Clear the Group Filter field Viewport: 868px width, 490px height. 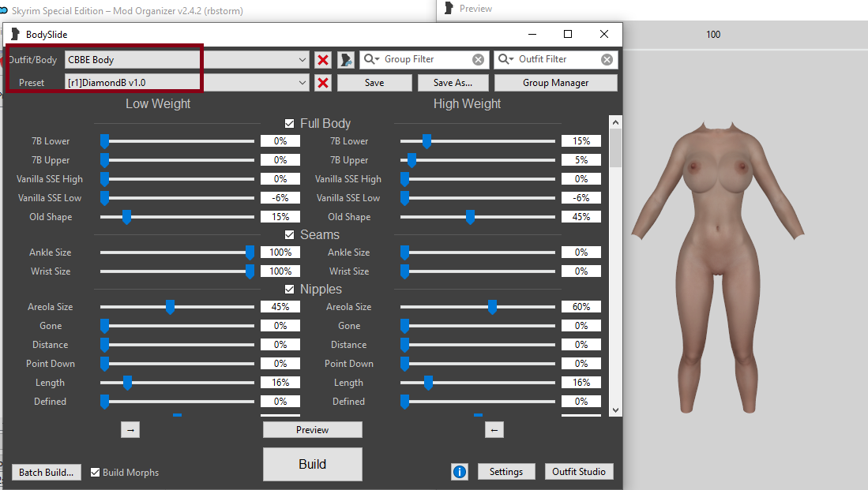click(479, 60)
